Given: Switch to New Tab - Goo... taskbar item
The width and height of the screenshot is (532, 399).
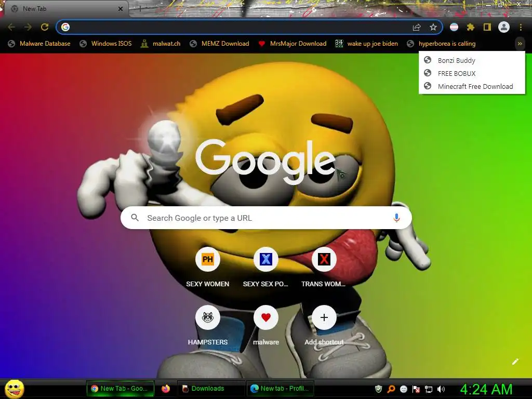Looking at the screenshot, I should pos(121,389).
